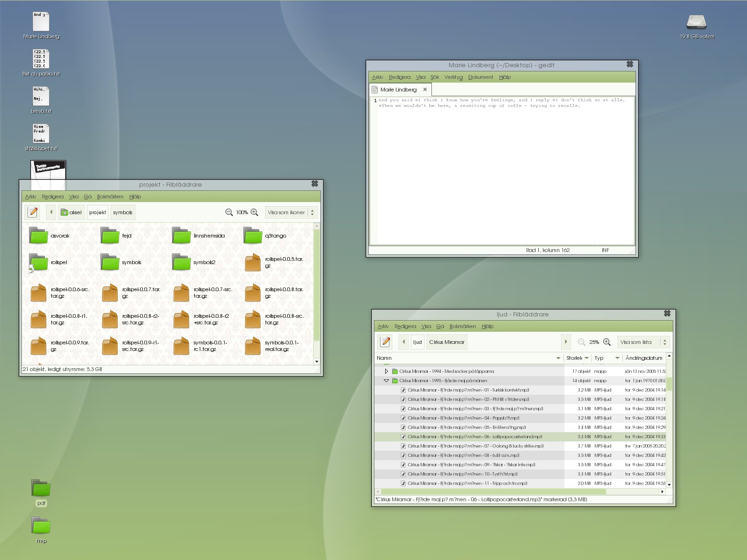Select track 11 Tripp och fro.mp3
Screen dimensions: 747x560
tap(520, 483)
